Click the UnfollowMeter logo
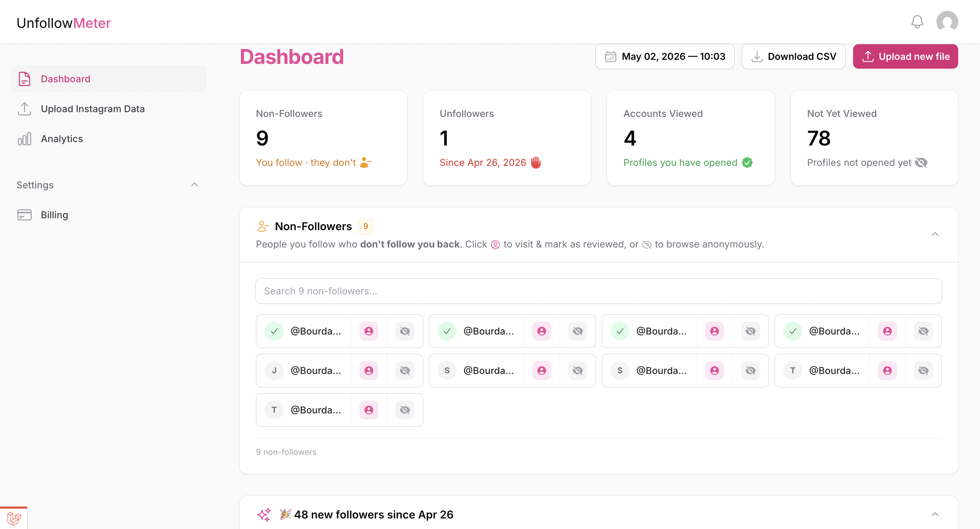The height and width of the screenshot is (529, 980). 64,23
